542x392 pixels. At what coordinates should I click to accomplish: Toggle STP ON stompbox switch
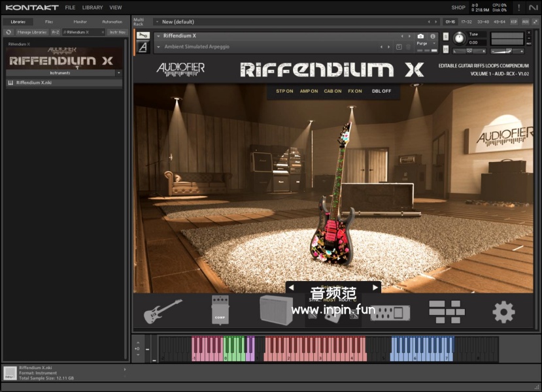click(284, 91)
